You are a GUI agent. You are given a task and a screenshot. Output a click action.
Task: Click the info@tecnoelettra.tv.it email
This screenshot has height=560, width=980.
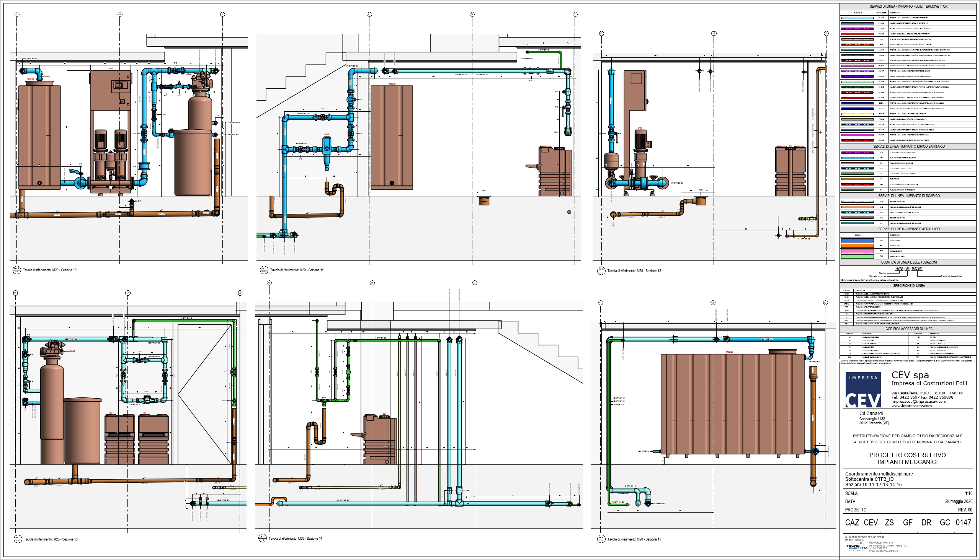(888, 551)
